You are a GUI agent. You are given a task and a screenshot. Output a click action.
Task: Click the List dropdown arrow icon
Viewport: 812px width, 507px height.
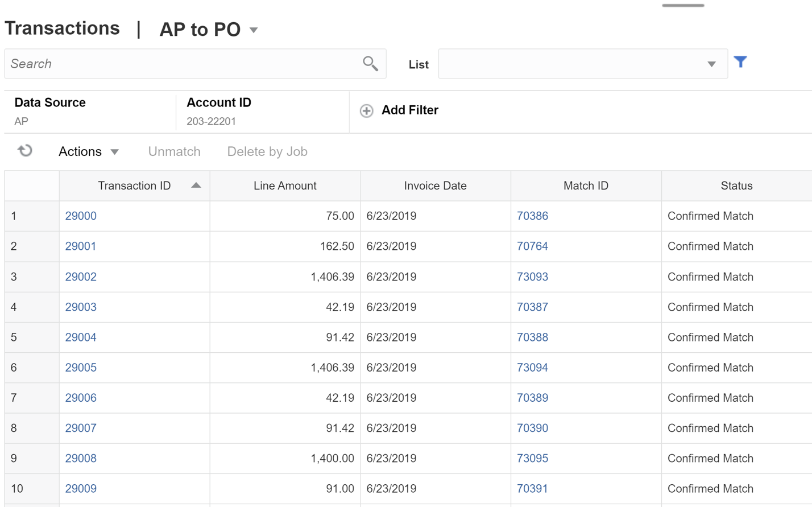(712, 64)
